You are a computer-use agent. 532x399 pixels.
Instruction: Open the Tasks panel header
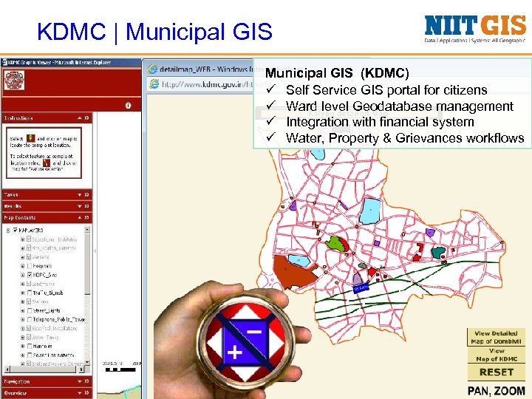[x=47, y=195]
